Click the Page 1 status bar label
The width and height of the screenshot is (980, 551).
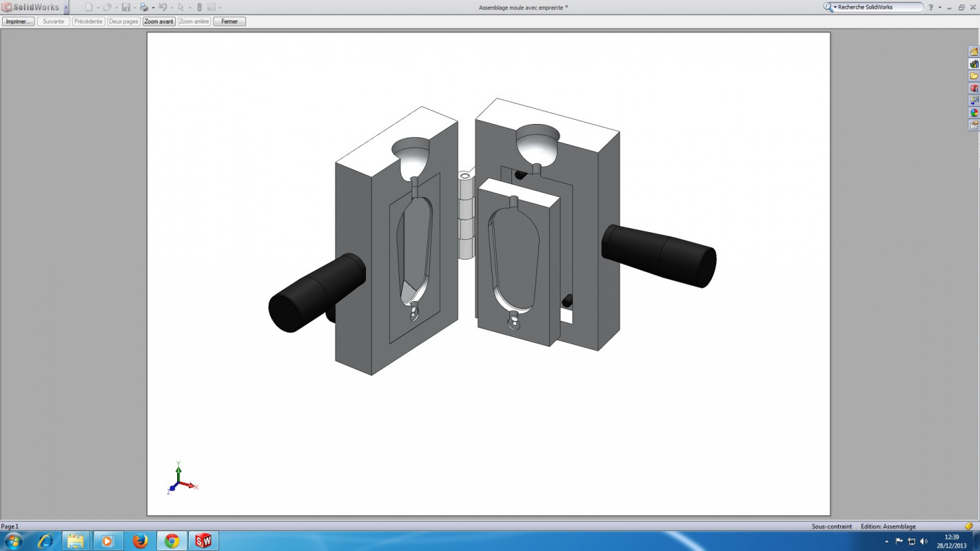[10, 526]
